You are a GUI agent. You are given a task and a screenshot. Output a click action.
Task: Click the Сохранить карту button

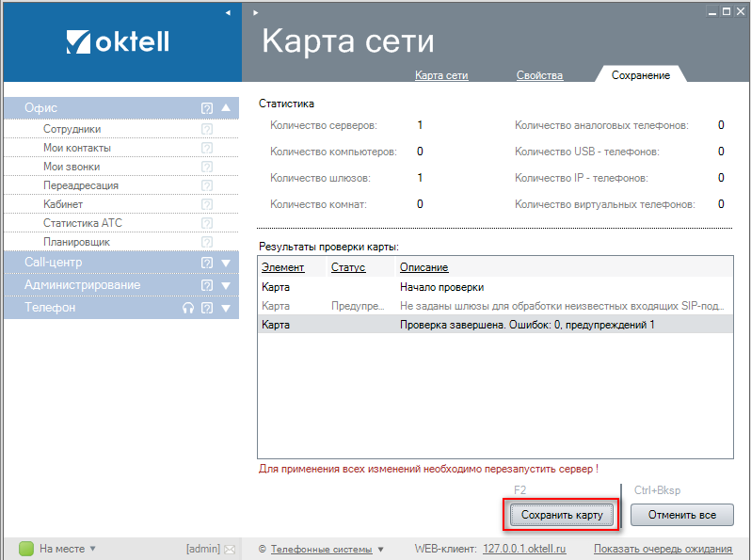click(x=561, y=515)
